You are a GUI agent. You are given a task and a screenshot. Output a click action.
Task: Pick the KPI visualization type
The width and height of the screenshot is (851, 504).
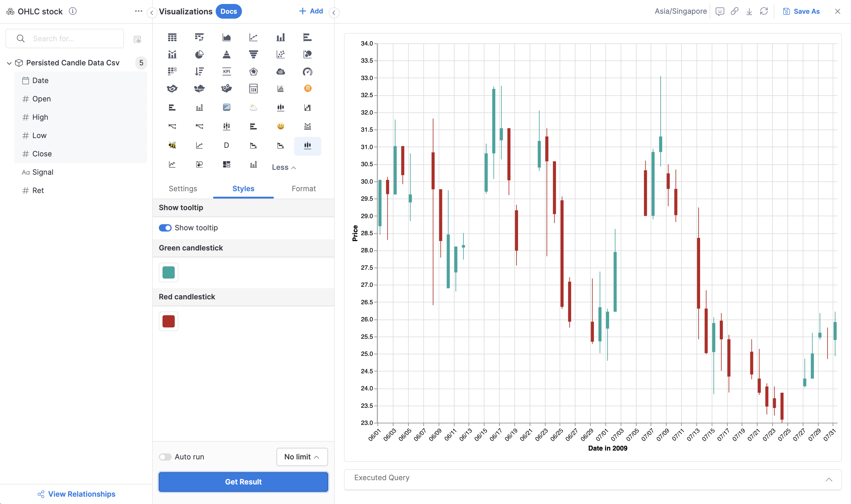point(227,72)
